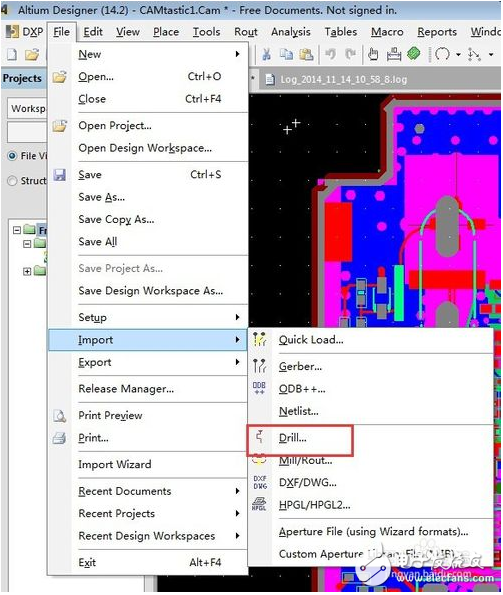Click the open folder toolbar icon

pos(32,55)
